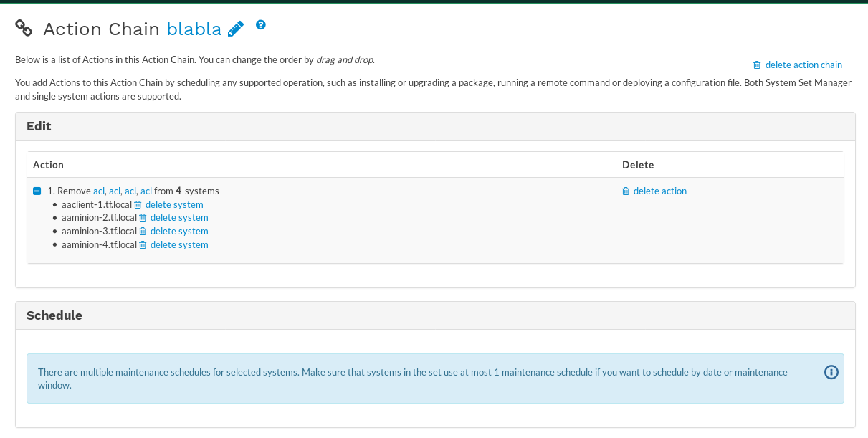This screenshot has height=438, width=868.
Task: Open the first acl package link
Action: tap(98, 191)
